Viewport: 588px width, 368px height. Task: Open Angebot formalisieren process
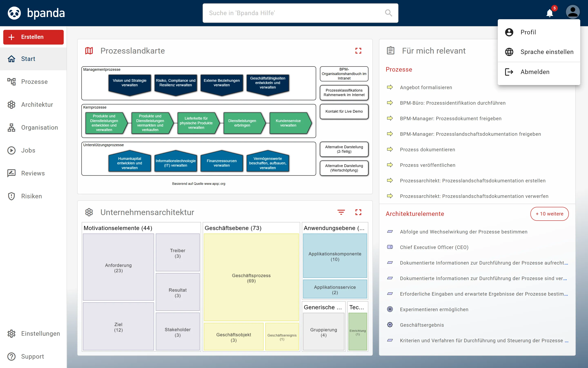pyautogui.click(x=426, y=87)
